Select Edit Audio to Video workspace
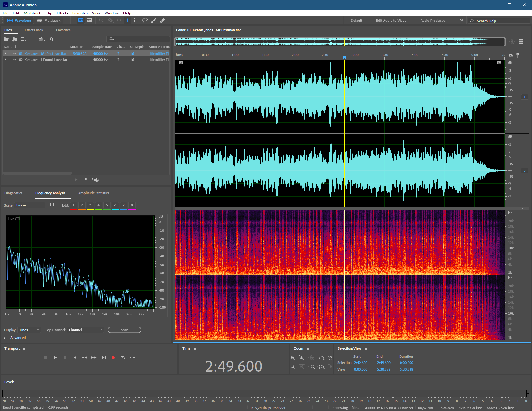This screenshot has width=532, height=411. pos(391,21)
